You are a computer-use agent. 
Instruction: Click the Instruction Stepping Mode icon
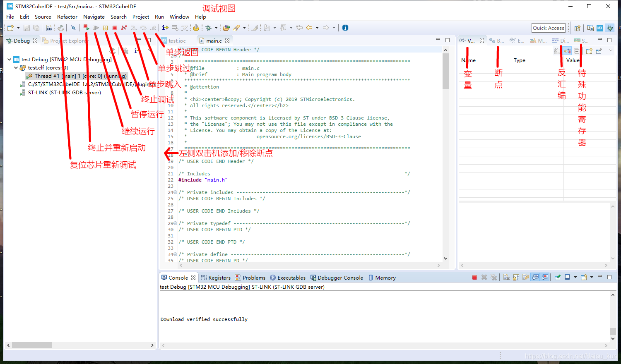[x=165, y=28]
